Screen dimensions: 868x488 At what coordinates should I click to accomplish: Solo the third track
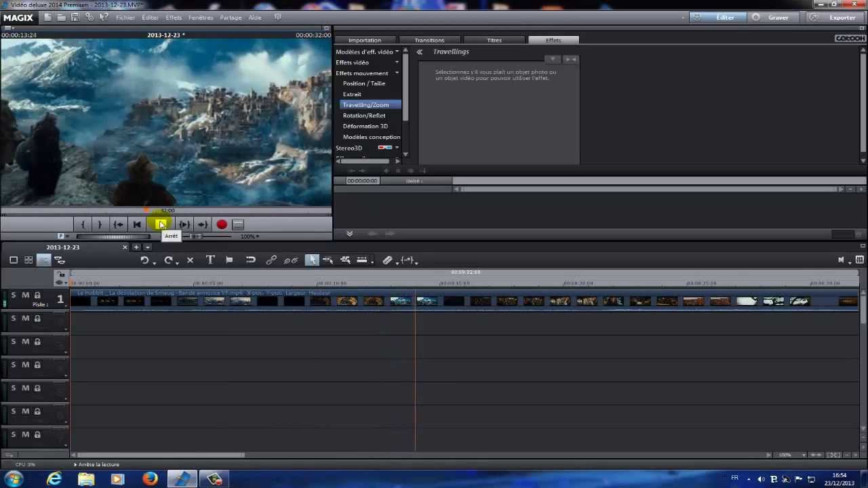[13, 342]
